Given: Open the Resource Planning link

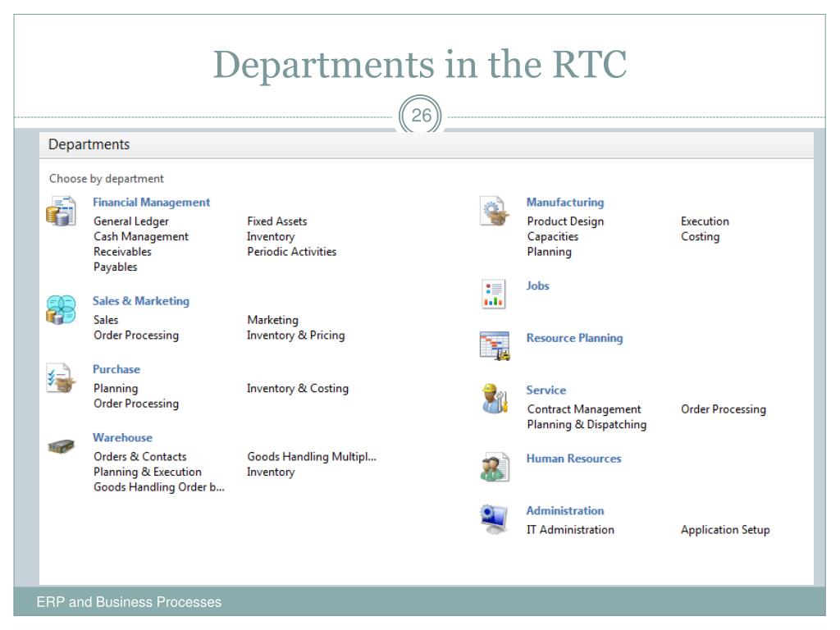Looking at the screenshot, I should pyautogui.click(x=574, y=338).
